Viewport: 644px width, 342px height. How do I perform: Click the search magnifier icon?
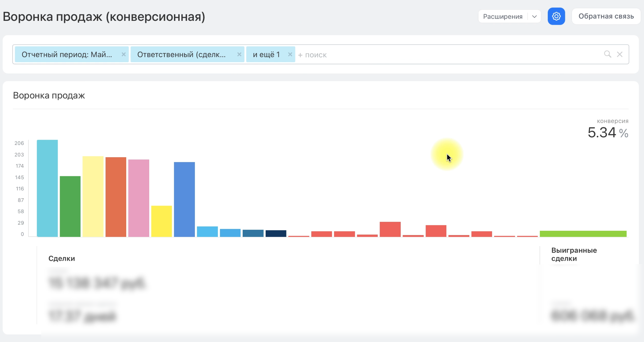tap(607, 54)
